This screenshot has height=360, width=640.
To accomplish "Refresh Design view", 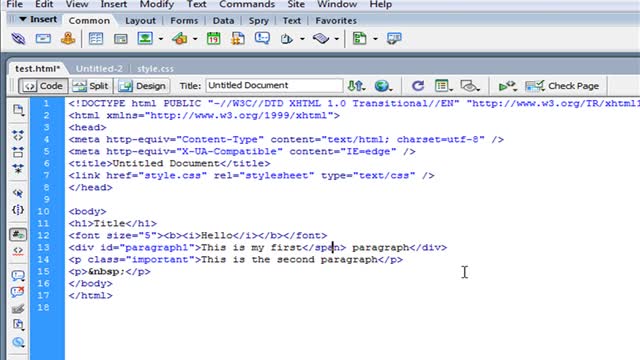I will [418, 86].
